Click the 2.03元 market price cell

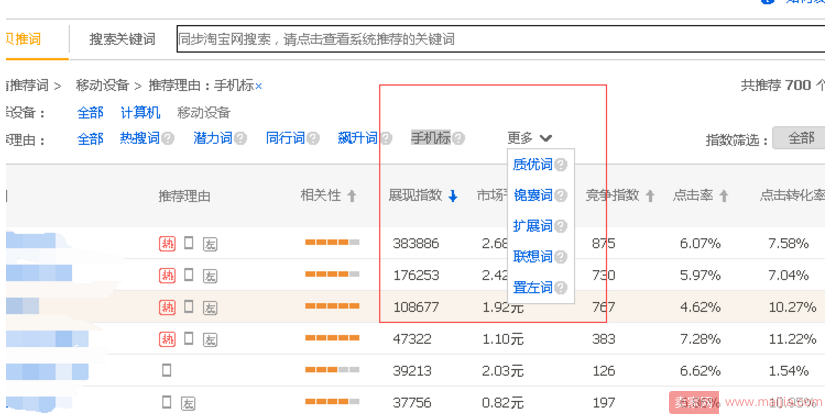pyautogui.click(x=503, y=371)
